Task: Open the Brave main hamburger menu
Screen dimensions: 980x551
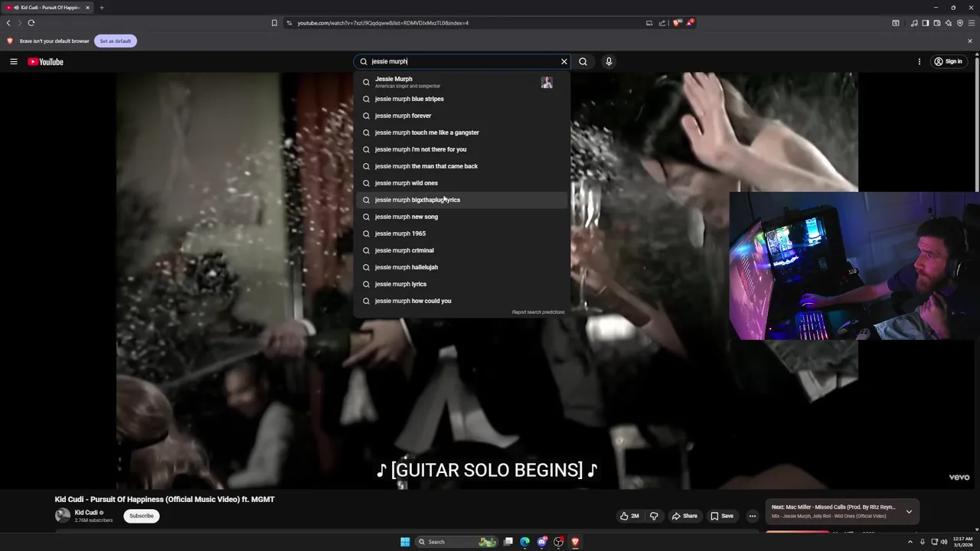Action: [972, 23]
